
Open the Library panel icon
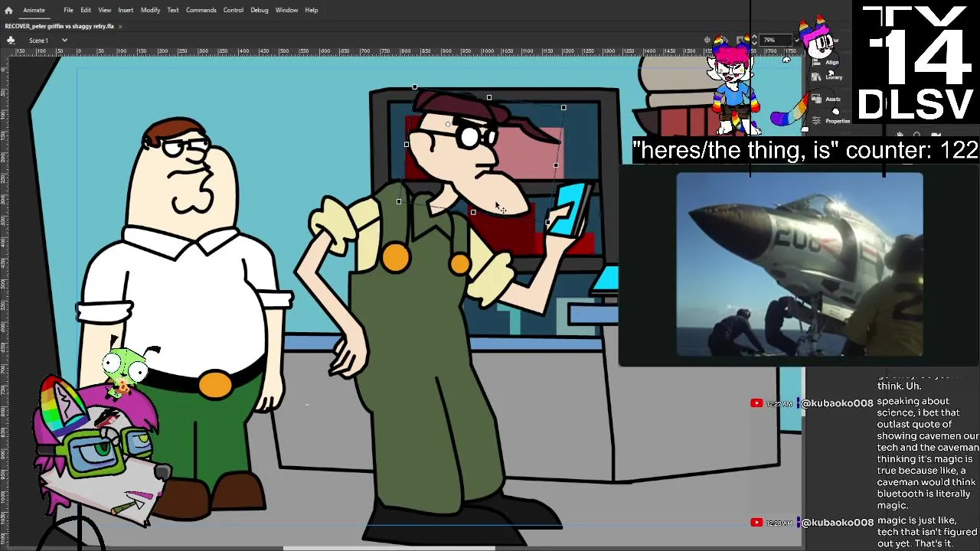pos(815,77)
